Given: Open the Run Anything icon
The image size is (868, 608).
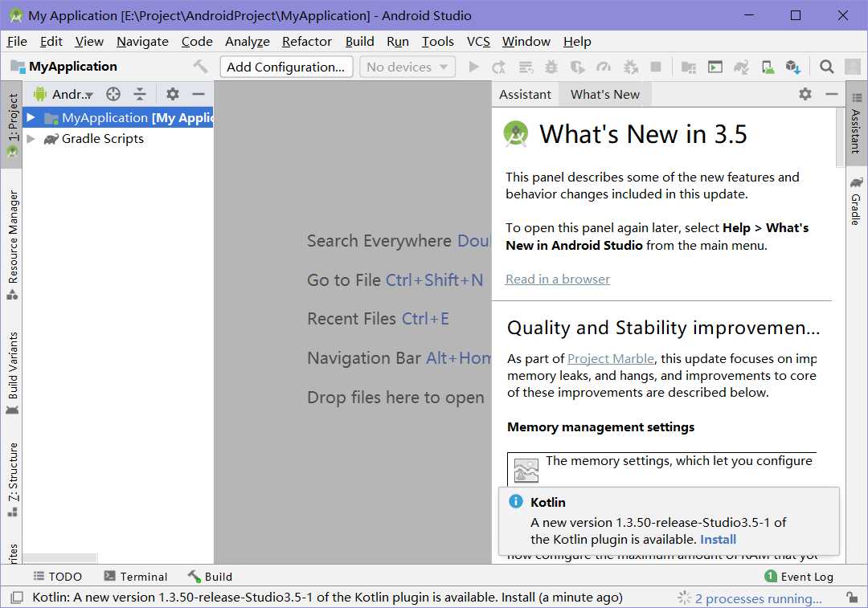Looking at the screenshot, I should point(715,67).
